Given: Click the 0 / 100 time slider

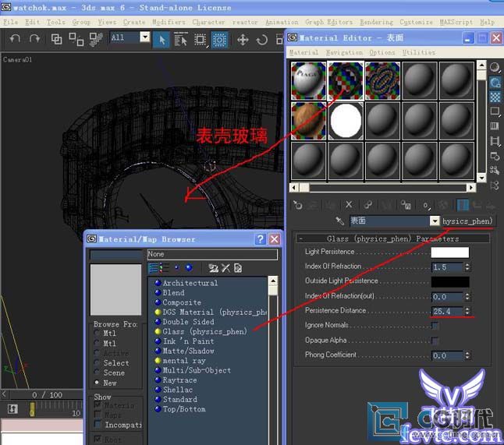Looking at the screenshot, I should coord(47,394).
